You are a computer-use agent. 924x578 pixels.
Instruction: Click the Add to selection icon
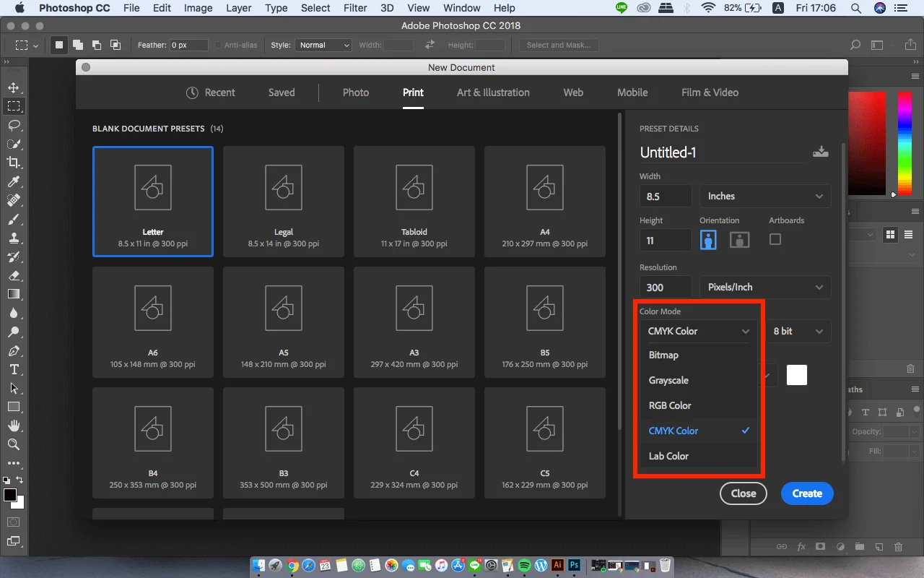point(78,45)
